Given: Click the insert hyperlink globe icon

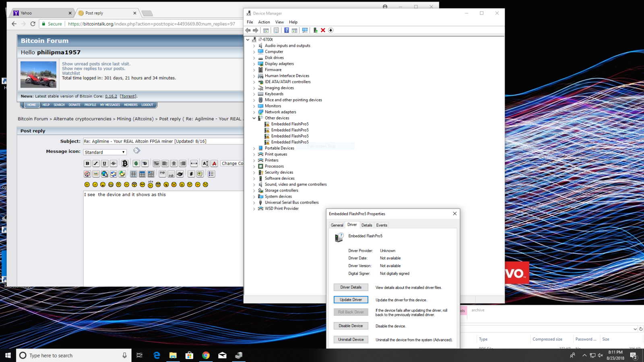Looking at the screenshot, I should [105, 174].
